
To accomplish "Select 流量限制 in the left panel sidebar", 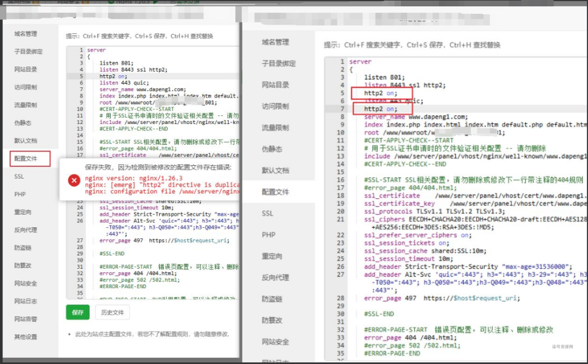I will pyautogui.click(x=26, y=105).
